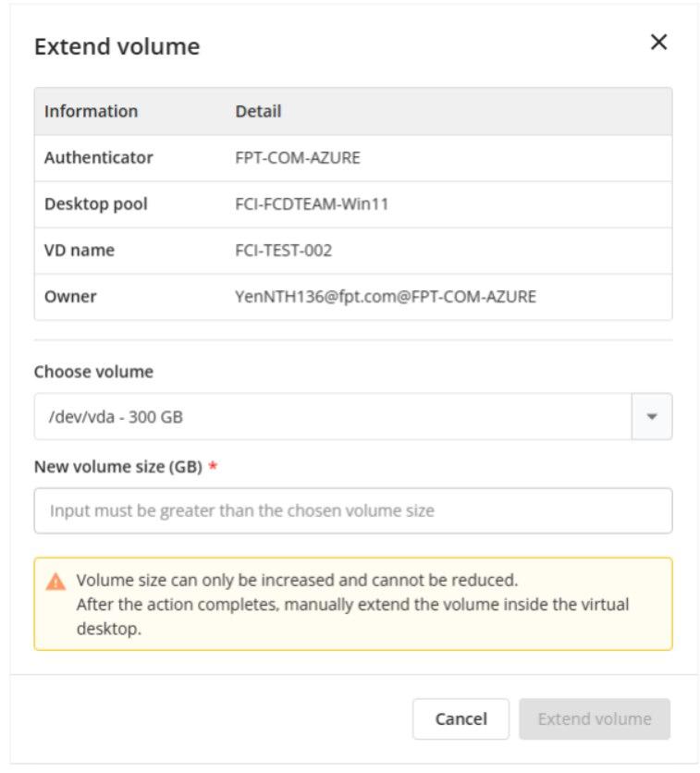This screenshot has width=700, height=773.
Task: Select the FCI-TEST-002 VD name value
Action: point(283,251)
